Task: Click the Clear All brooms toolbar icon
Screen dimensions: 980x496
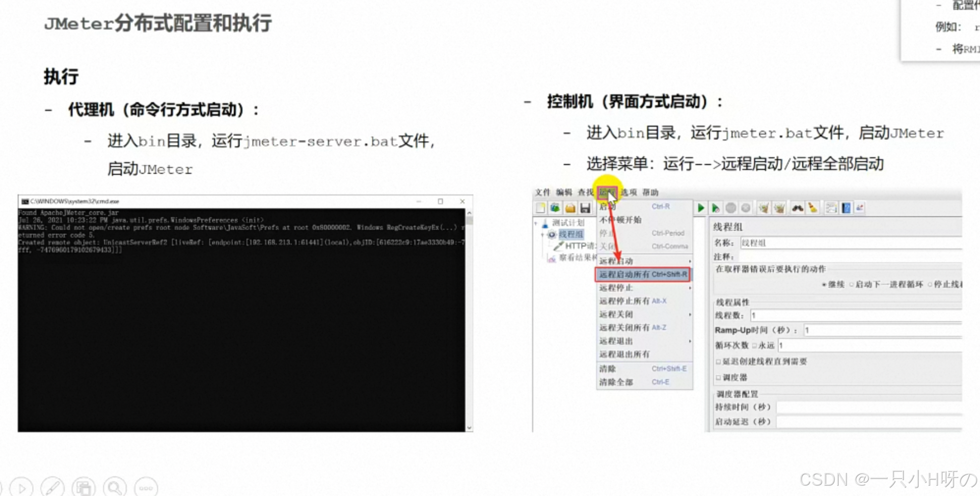Action: coord(780,208)
